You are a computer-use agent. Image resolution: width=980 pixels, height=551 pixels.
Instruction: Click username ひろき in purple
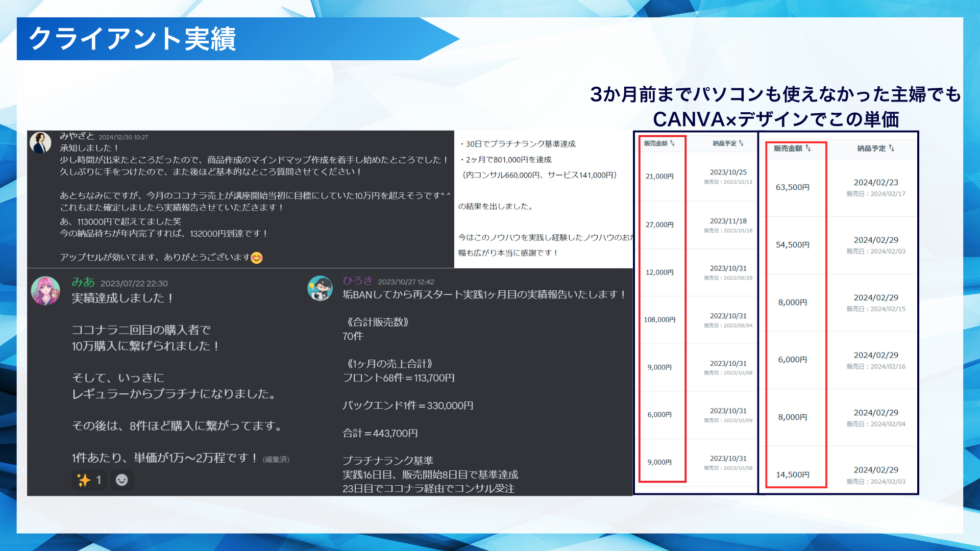point(357,281)
